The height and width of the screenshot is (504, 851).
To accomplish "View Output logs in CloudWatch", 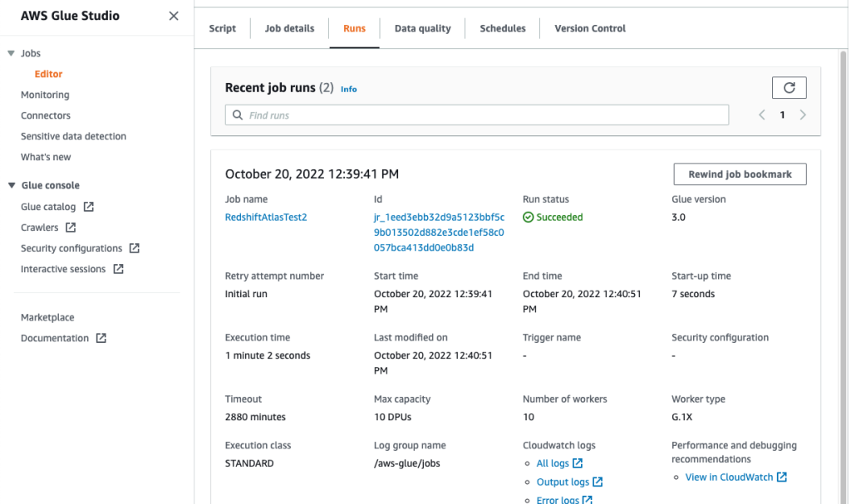I will click(x=565, y=482).
